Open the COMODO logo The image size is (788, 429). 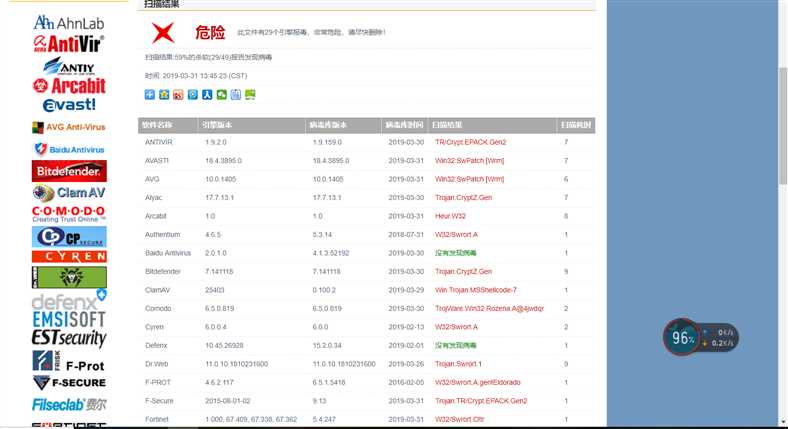(69, 214)
